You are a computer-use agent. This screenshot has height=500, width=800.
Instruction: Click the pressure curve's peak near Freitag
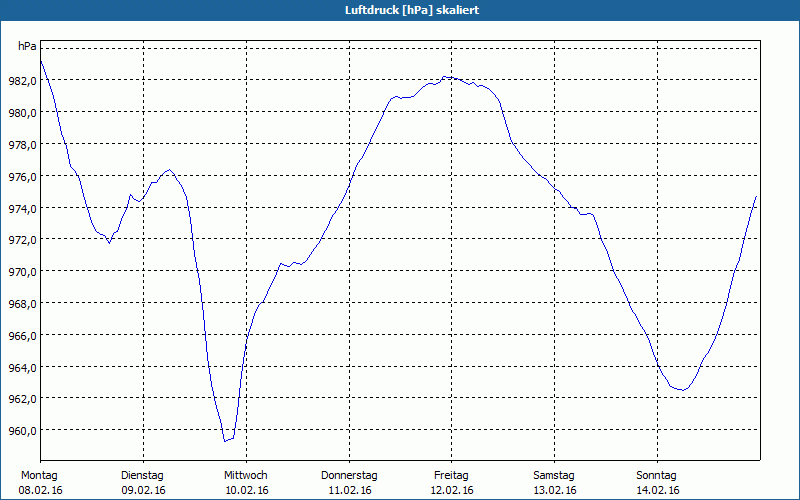click(445, 77)
